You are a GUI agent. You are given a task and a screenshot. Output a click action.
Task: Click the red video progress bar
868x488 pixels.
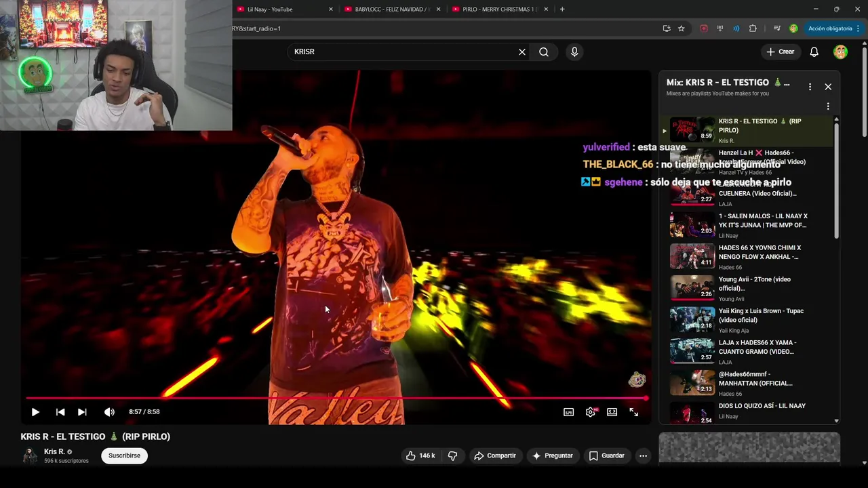pos(336,399)
